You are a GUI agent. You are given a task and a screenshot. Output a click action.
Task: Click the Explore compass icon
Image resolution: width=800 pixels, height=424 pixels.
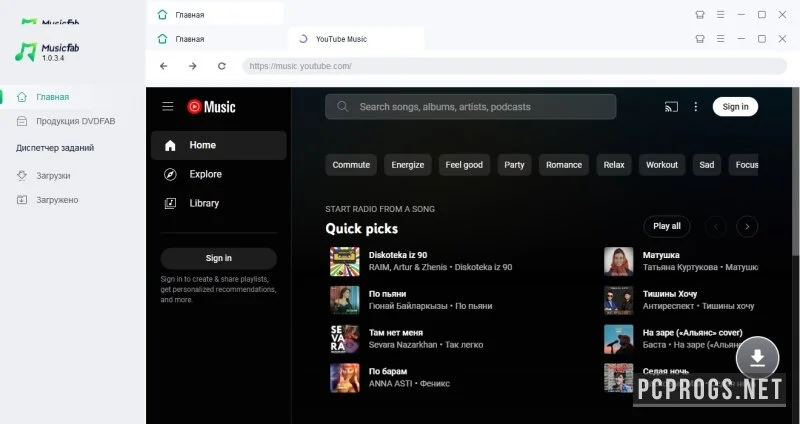[170, 174]
